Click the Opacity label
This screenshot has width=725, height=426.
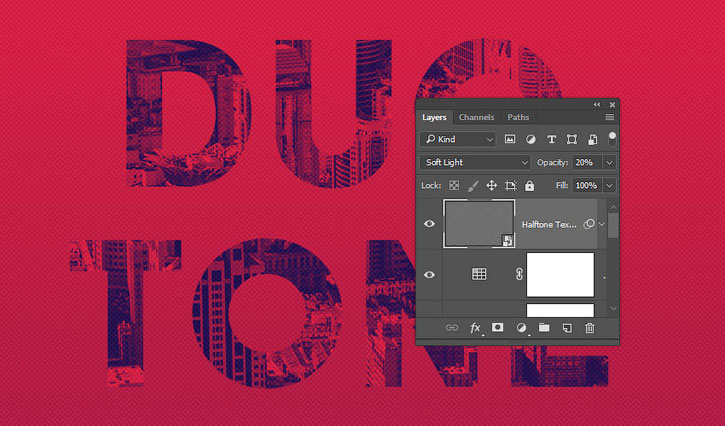point(553,162)
